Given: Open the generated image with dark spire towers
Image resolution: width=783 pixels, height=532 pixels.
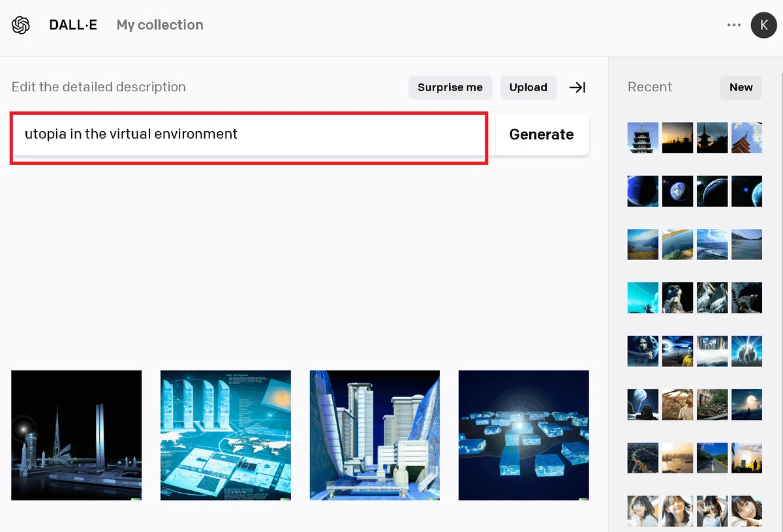Looking at the screenshot, I should pos(76,436).
